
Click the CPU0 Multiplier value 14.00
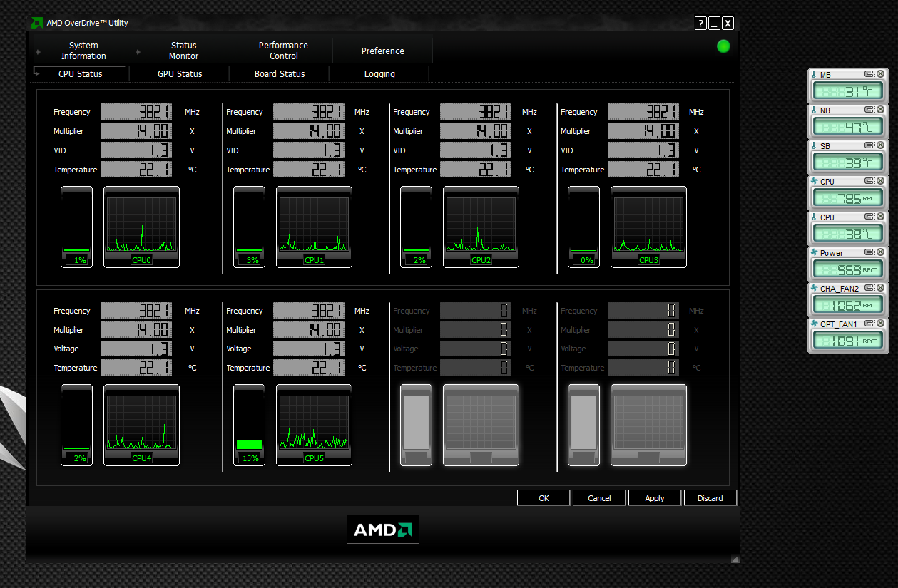tap(136, 131)
